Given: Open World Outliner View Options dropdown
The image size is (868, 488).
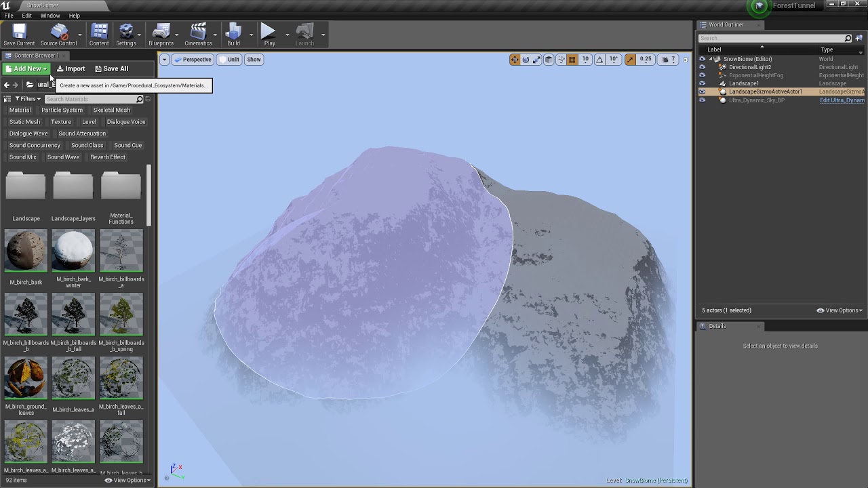Looking at the screenshot, I should 840,310.
